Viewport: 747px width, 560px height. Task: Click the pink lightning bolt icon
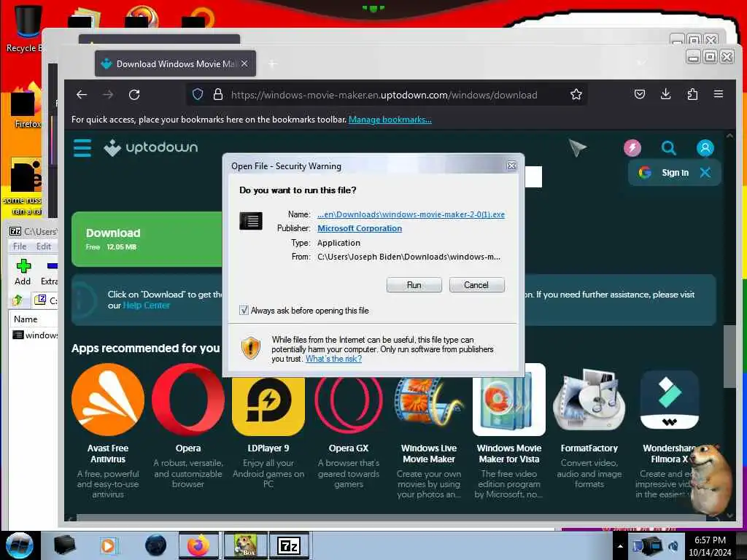[632, 148]
